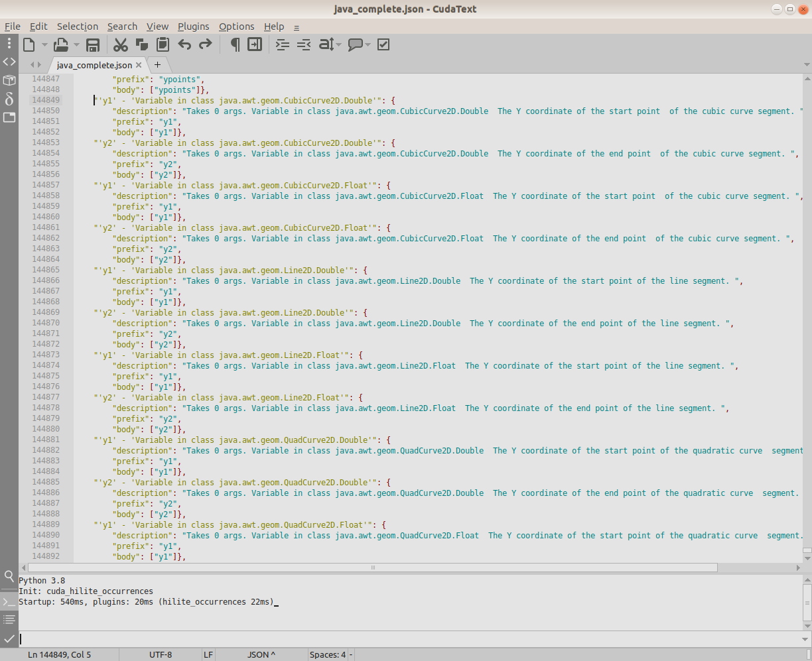Click the comment speech bubble icon
The image size is (812, 661).
click(x=356, y=44)
